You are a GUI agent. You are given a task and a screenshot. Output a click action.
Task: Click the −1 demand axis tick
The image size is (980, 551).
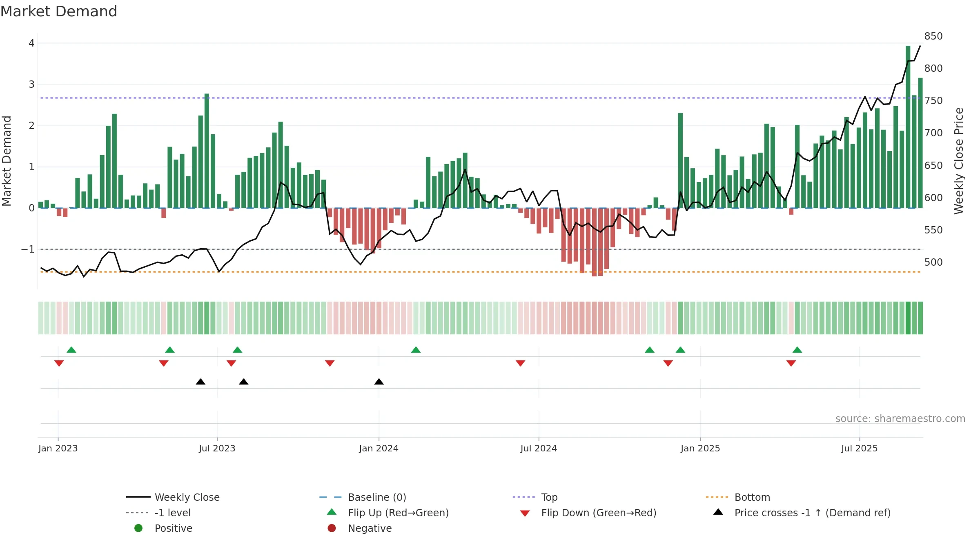pyautogui.click(x=28, y=249)
